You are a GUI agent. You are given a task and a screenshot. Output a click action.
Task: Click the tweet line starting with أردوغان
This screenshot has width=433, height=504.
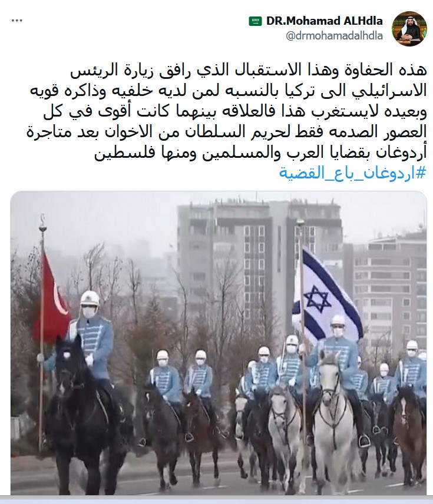coord(260,152)
